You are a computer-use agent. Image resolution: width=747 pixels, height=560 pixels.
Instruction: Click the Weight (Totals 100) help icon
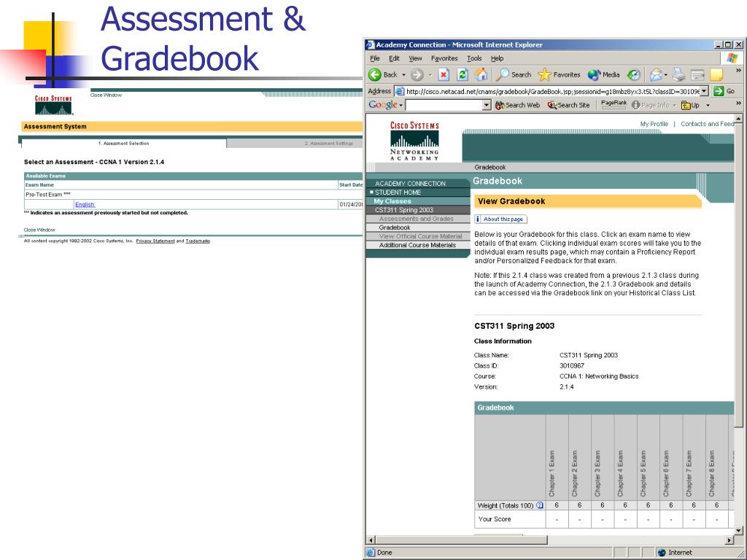[x=540, y=505]
